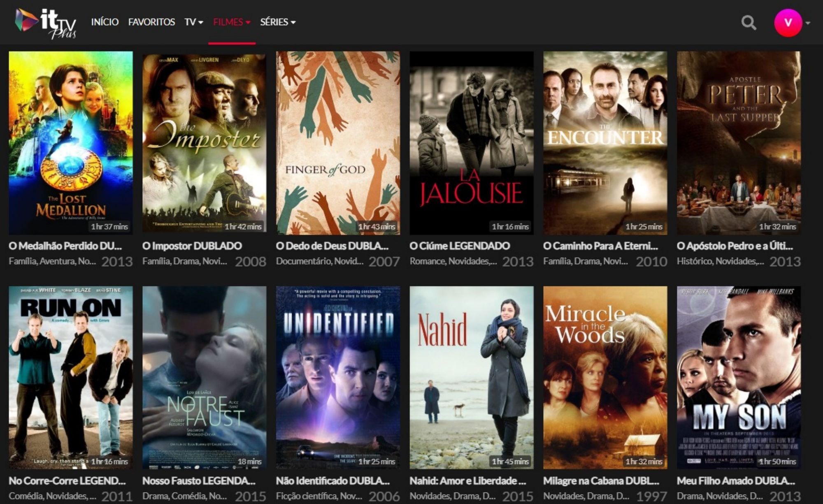Open the La Jalousie poster
This screenshot has height=504, width=823.
(x=472, y=142)
